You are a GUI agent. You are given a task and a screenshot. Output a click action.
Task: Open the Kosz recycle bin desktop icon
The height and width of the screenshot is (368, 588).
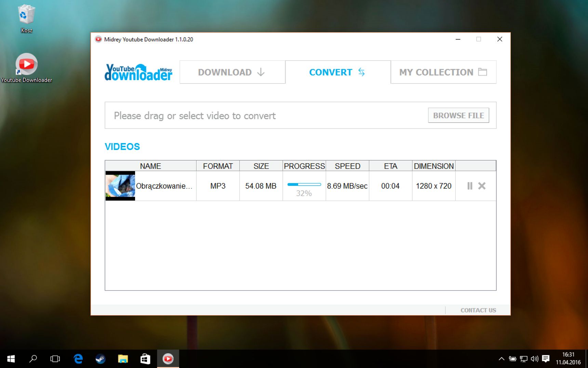(x=26, y=19)
